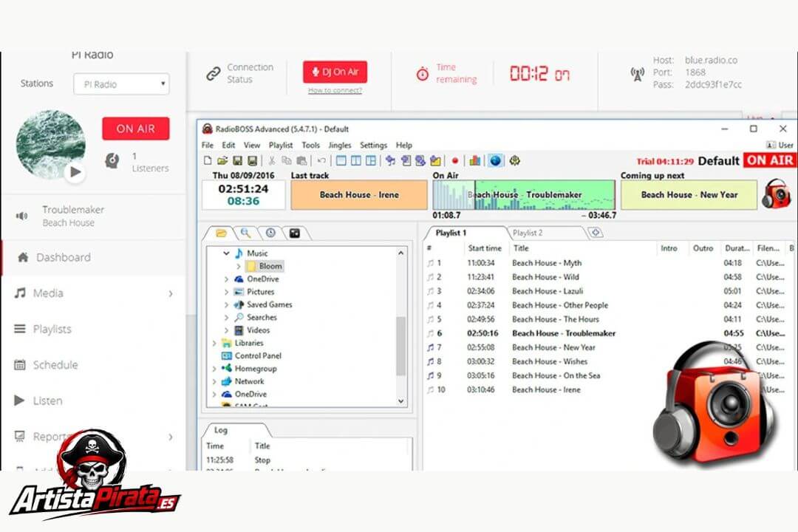
Task: Click the Save As floppy disk icon
Action: click(253, 161)
